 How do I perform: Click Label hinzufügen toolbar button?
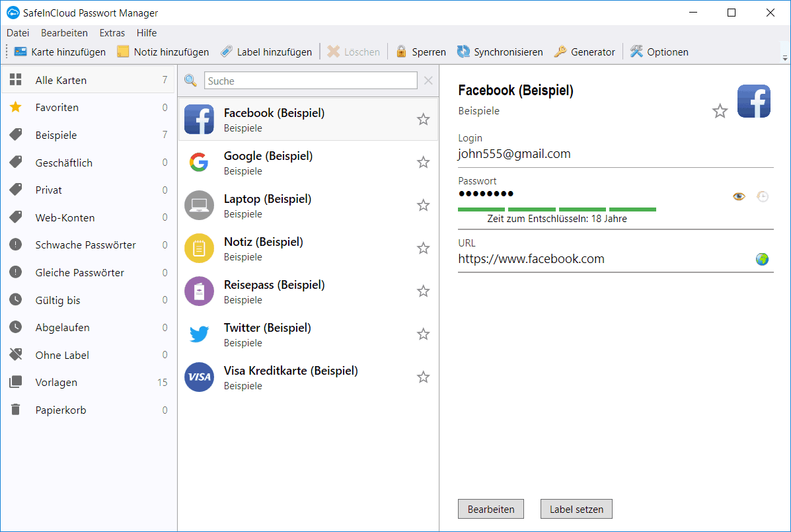(266, 52)
